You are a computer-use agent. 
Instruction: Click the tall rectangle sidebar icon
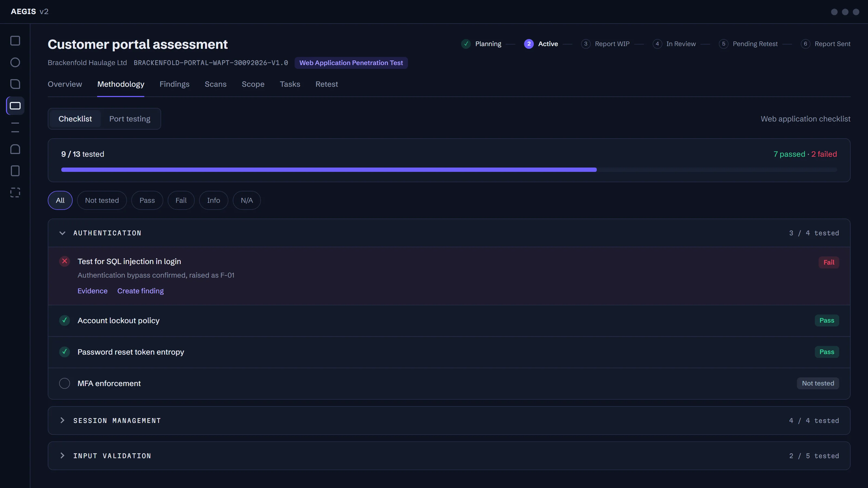tap(15, 171)
